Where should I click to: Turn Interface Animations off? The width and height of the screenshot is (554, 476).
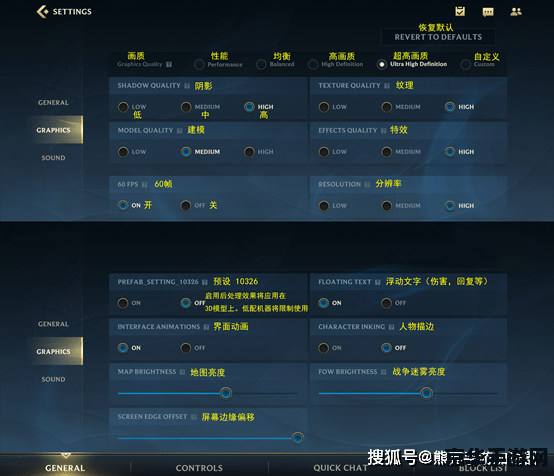186,348
